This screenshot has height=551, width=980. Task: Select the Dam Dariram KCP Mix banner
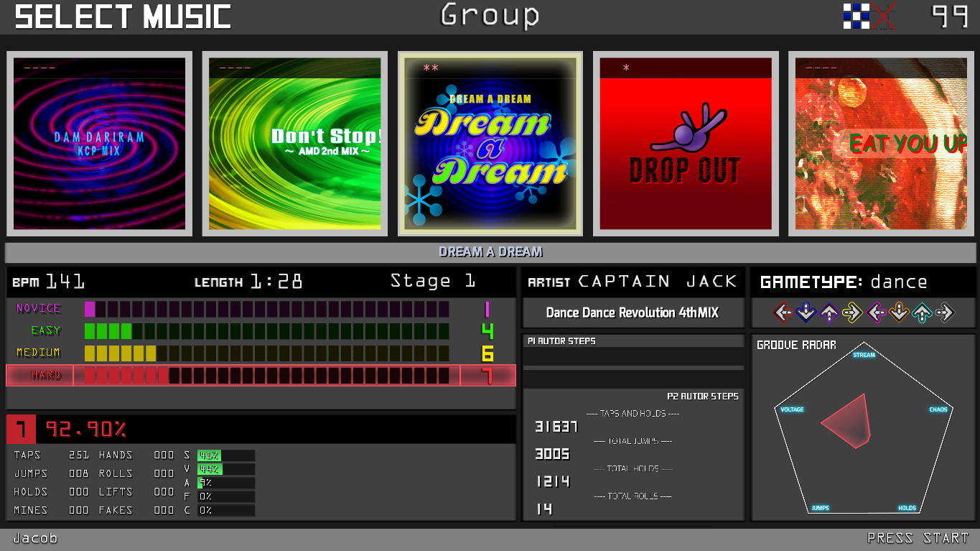click(100, 144)
